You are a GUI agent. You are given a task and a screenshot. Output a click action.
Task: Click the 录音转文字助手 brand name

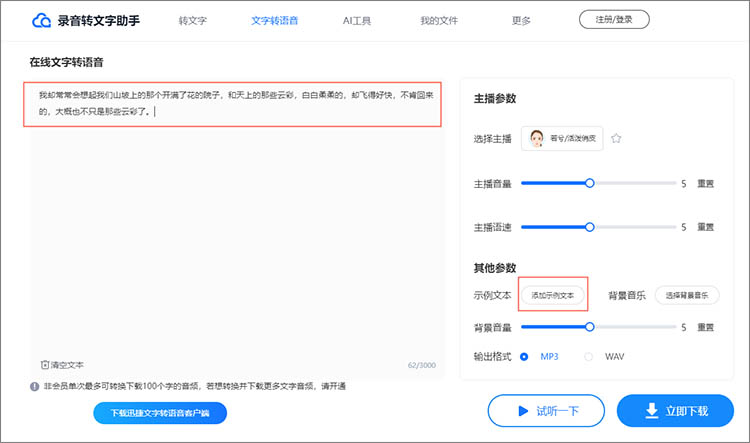(x=99, y=21)
